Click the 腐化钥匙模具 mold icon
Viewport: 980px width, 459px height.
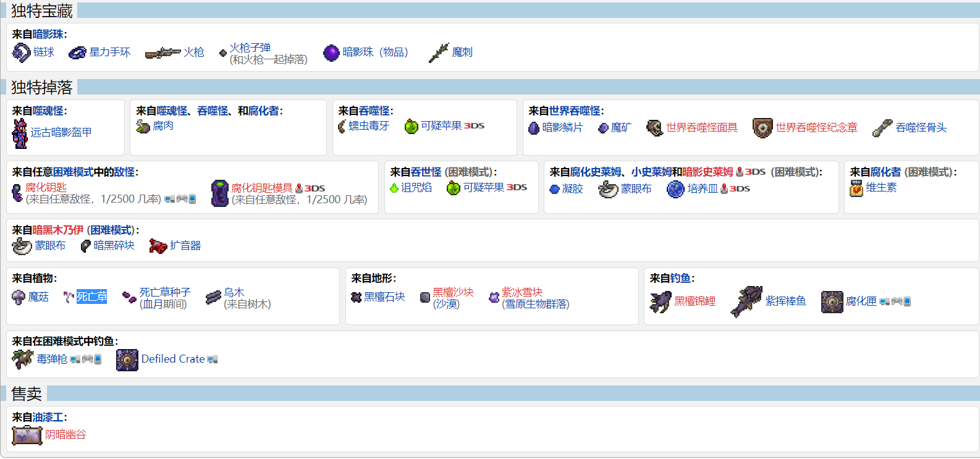pyautogui.click(x=219, y=193)
